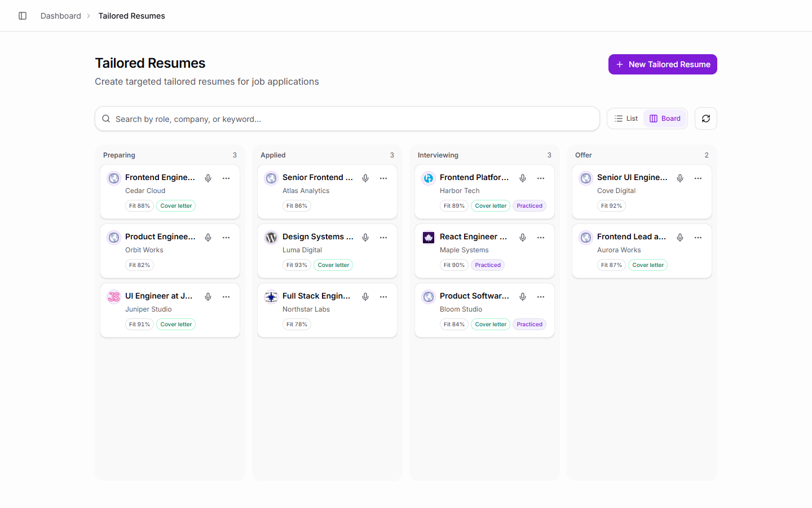Click the Atlas Analytics globe logo

271,178
